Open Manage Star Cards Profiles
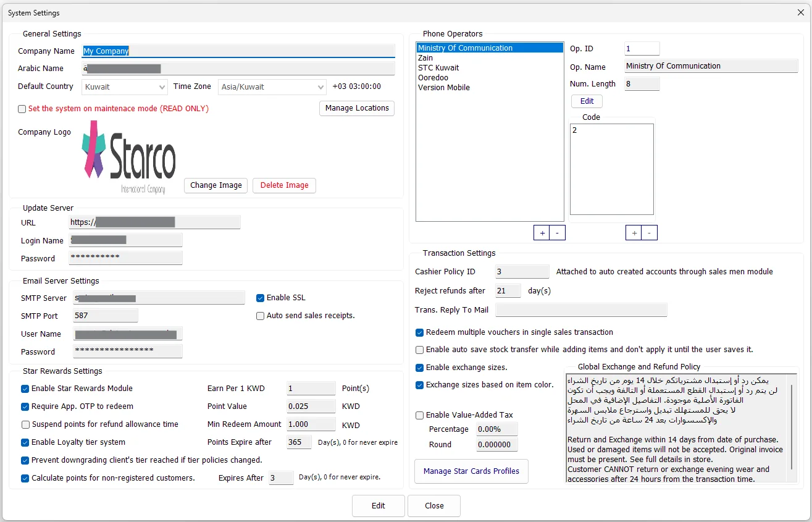Screen dimensions: 812x522 471,471
